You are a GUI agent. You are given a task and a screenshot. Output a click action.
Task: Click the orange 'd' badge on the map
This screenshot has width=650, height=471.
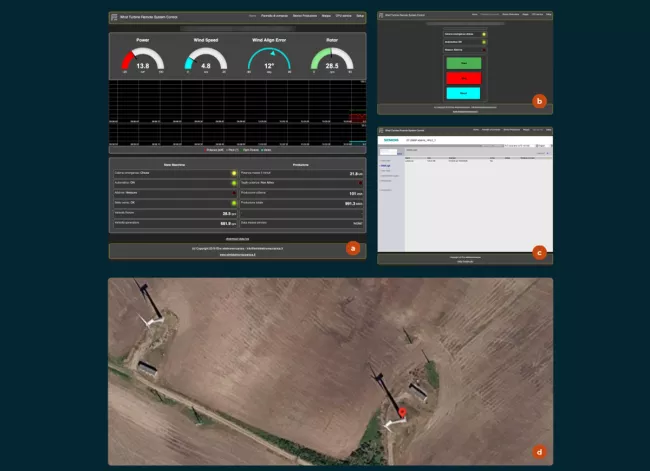click(x=539, y=452)
